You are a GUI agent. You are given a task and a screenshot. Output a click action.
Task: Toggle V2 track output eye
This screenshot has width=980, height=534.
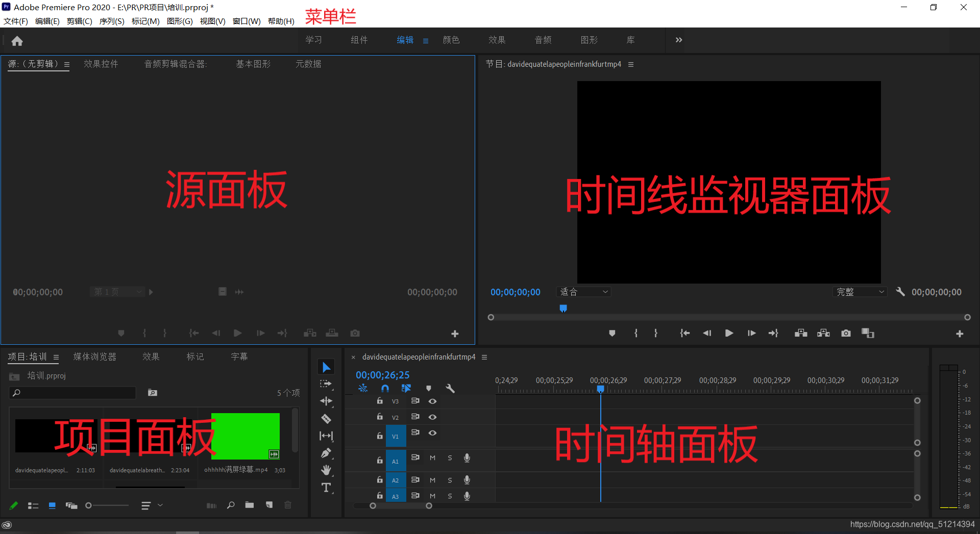coord(432,417)
